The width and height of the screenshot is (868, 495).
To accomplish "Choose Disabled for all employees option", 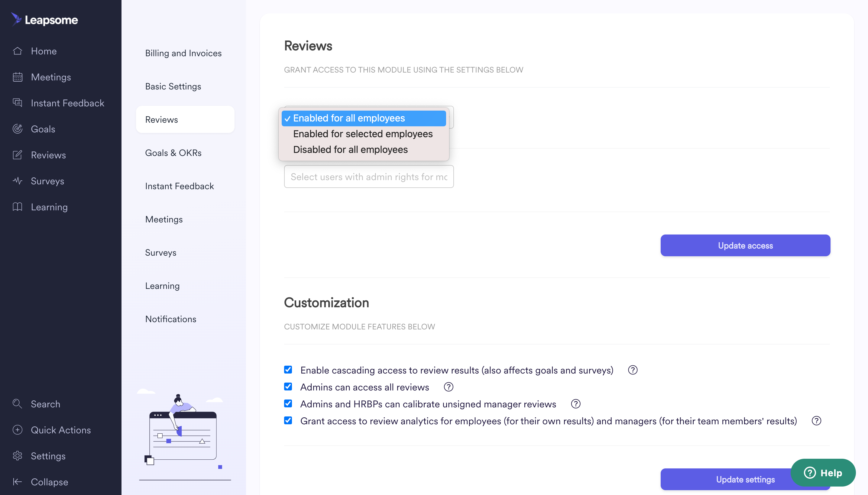I will click(364, 150).
